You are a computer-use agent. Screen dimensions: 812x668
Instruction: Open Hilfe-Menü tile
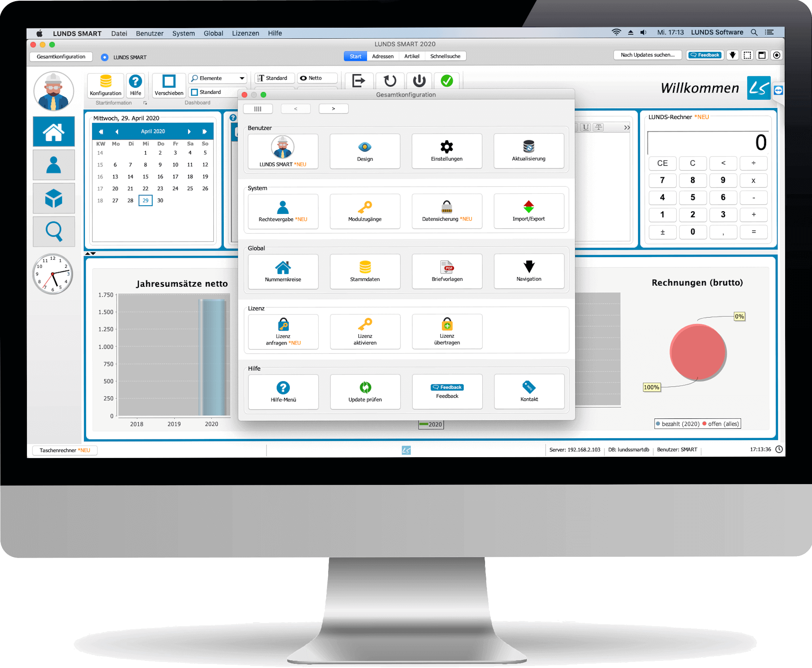(283, 392)
